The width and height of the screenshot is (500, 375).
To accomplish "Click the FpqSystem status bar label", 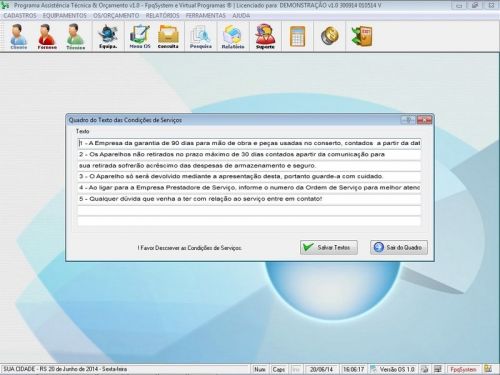I will [463, 369].
